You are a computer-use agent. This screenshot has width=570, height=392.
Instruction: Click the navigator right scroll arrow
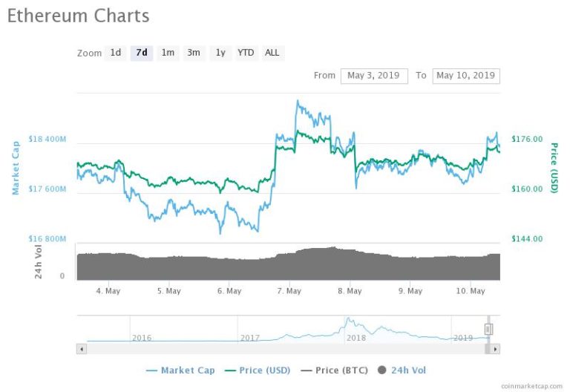[495, 349]
